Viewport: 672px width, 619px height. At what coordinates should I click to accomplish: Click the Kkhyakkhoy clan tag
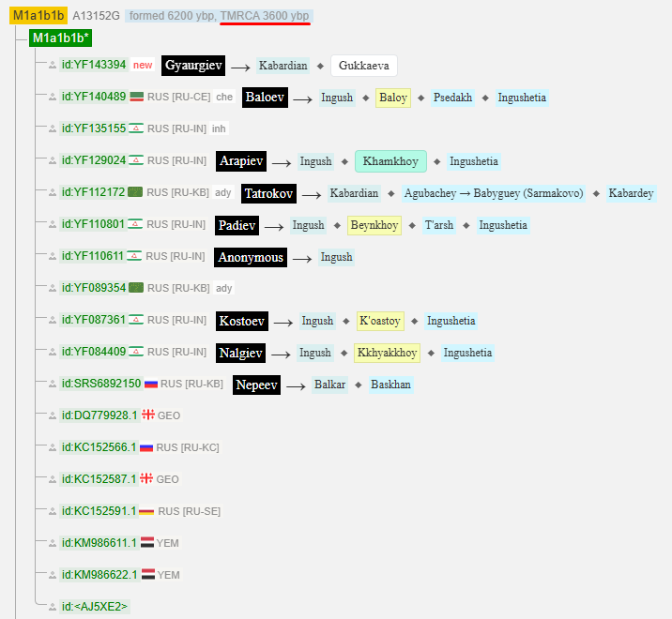(x=387, y=353)
